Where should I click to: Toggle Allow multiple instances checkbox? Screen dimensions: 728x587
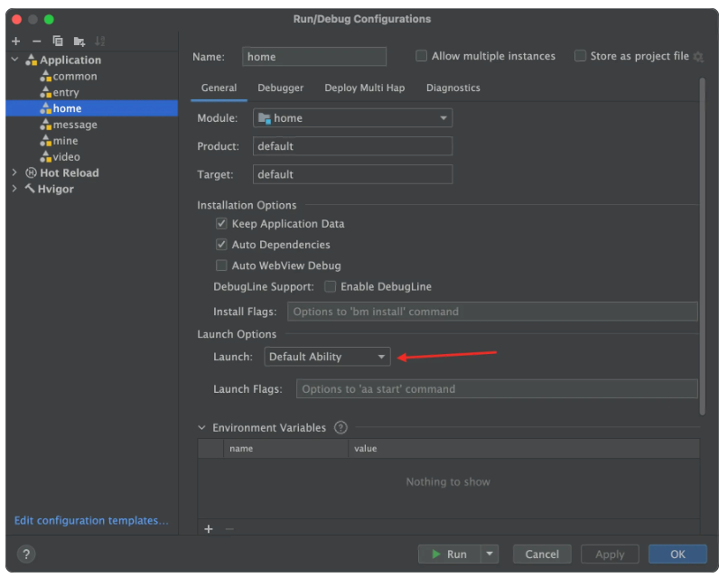421,56
